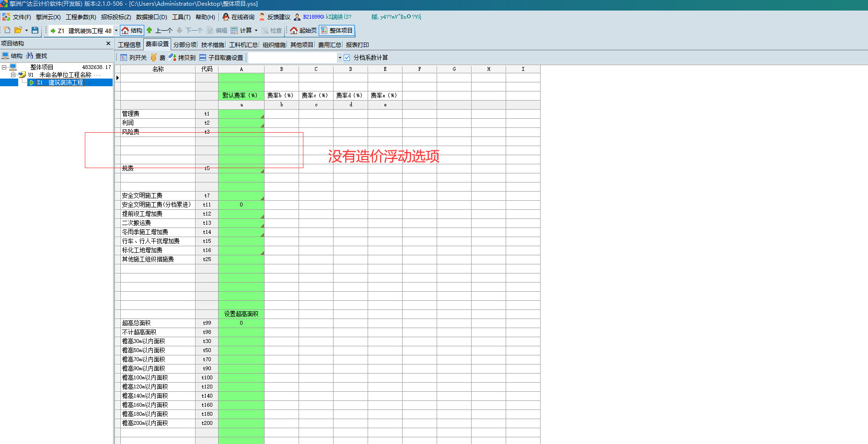Click the 默认费率（%） column header

[x=241, y=96]
